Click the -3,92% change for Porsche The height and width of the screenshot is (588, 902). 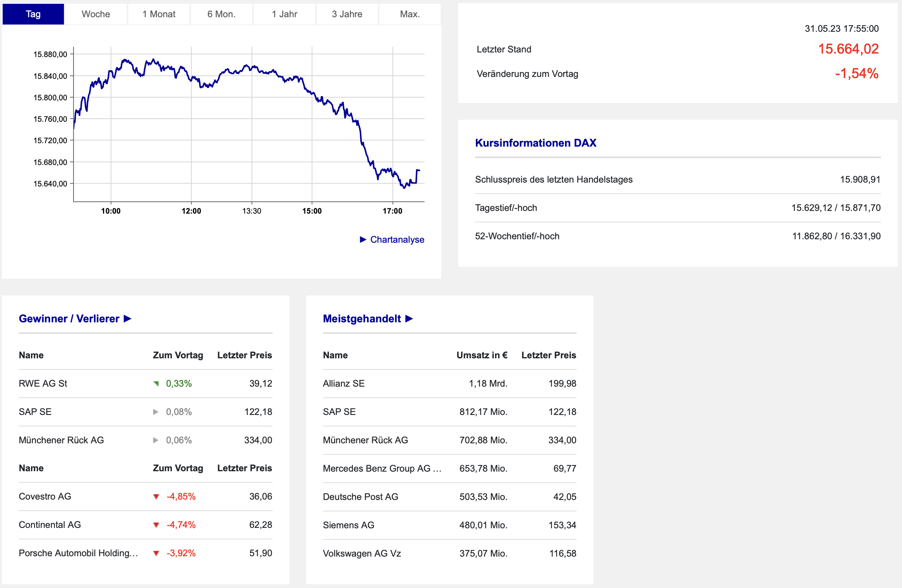pos(181,553)
